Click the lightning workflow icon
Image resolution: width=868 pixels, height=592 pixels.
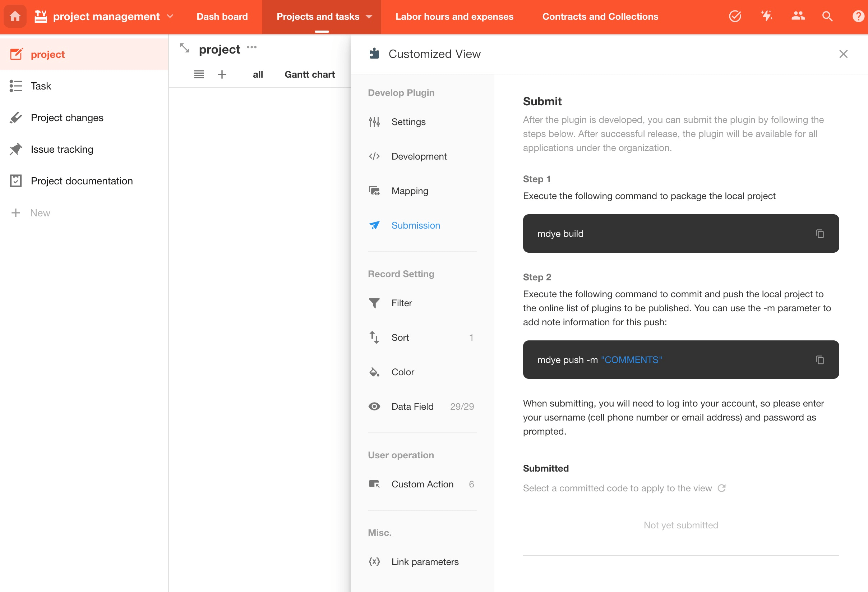pos(766,17)
